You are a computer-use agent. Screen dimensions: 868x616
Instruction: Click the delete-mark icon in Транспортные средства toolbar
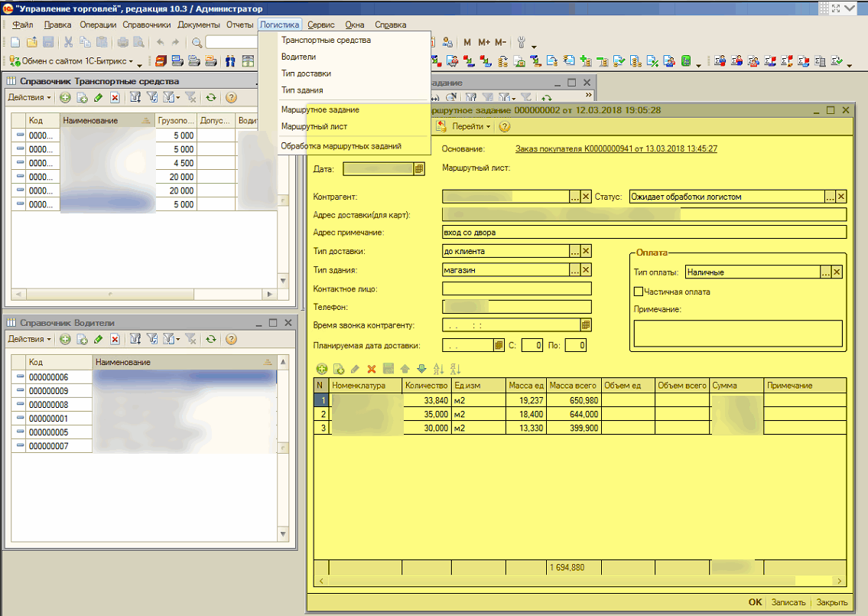[115, 97]
